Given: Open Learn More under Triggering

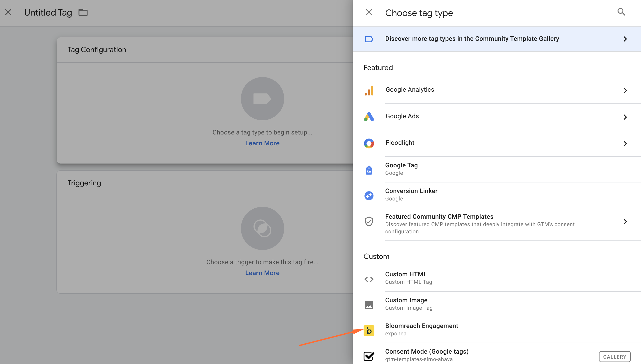Looking at the screenshot, I should tap(262, 273).
